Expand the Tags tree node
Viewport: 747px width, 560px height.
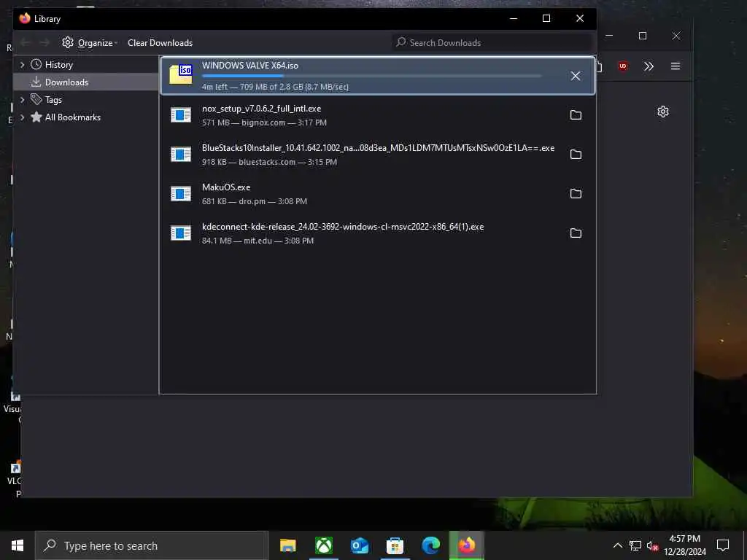[x=22, y=99]
